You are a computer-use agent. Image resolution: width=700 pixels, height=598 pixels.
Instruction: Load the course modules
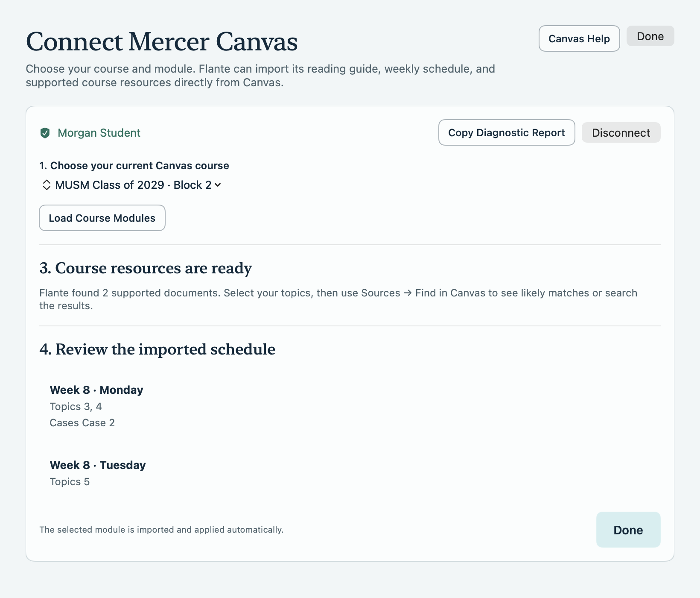coord(102,218)
